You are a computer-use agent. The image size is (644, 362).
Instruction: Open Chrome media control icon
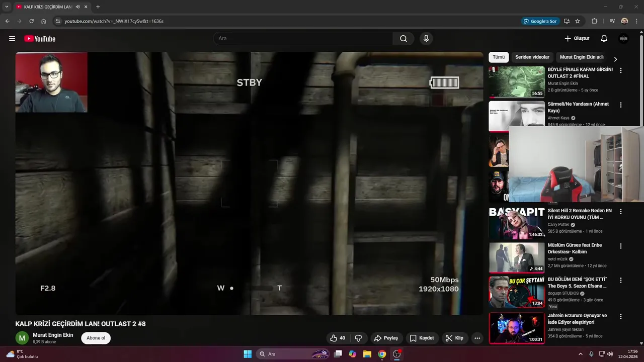click(x=612, y=21)
